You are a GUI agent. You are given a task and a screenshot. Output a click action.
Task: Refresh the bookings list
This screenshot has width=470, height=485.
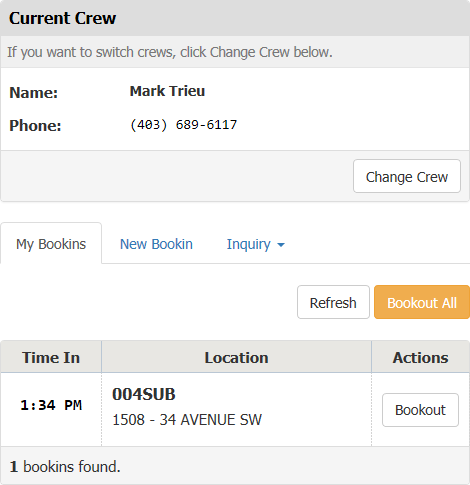(333, 302)
